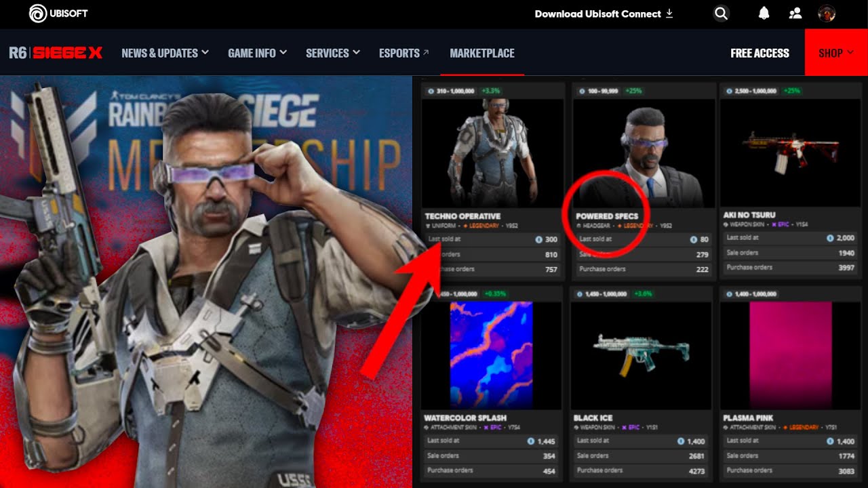This screenshot has height=488, width=868.
Task: Expand the Game Info menu
Action: (x=257, y=53)
